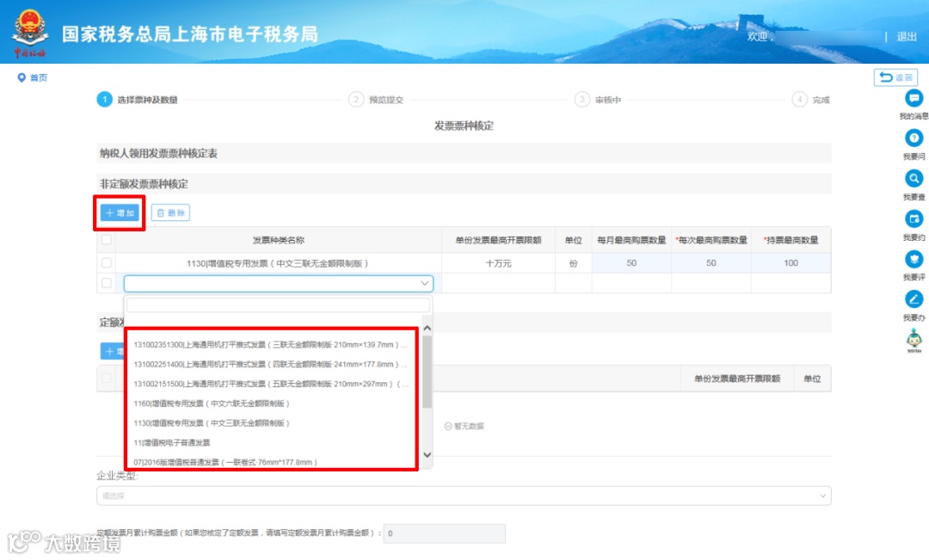Click the dropdown search filter field

[x=278, y=305]
